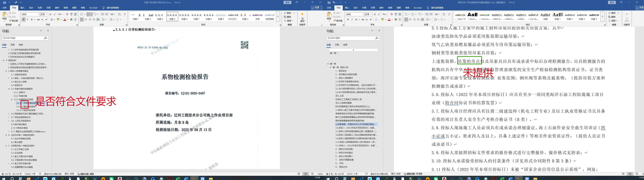Expand styles gallery in left Word ribbon
Image resolution: width=644 pixels, height=180 pixels.
pos(278,17)
